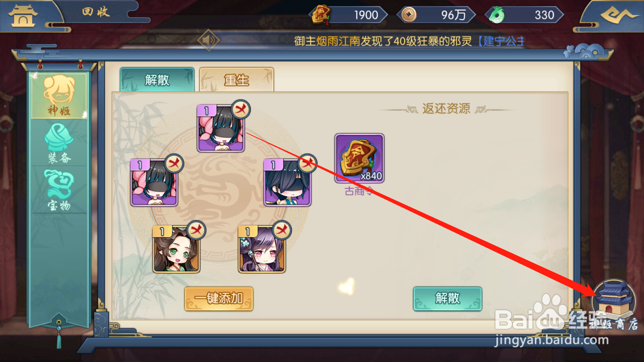
Task: Remove the dark-haired heroine on the right
Action: (308, 163)
